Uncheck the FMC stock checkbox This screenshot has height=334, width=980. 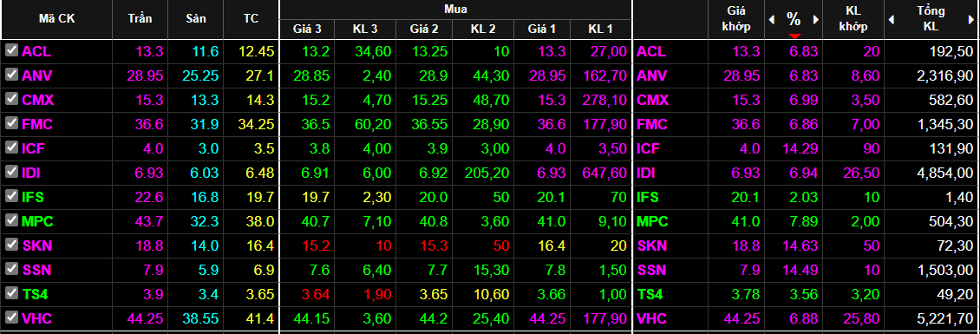click(11, 123)
